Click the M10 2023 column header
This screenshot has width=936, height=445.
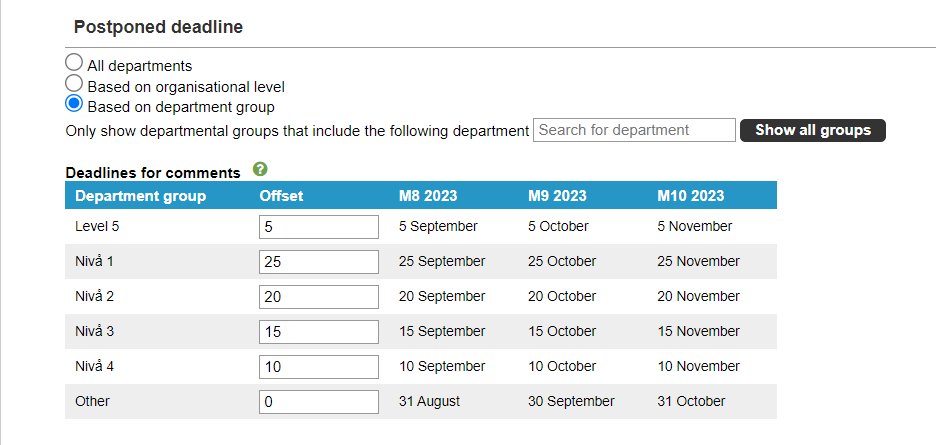point(691,196)
